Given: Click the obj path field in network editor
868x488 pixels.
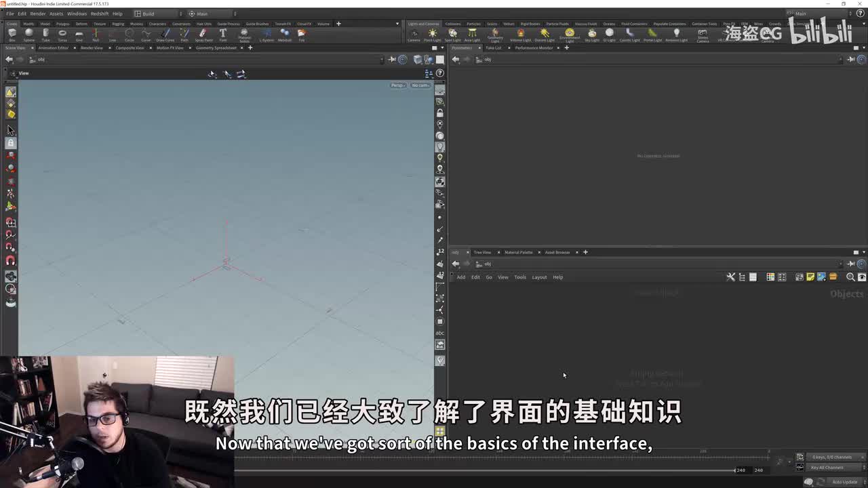Looking at the screenshot, I should (x=658, y=264).
